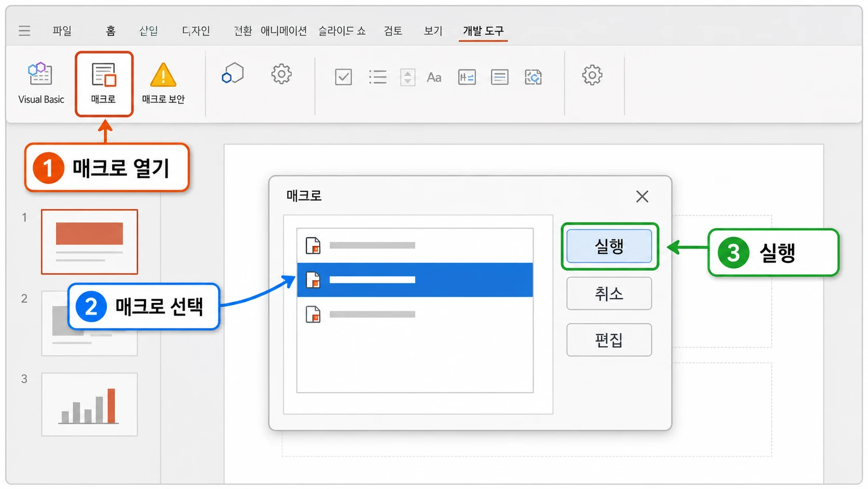Insert the spin button control
This screenshot has width=868, height=489.
pyautogui.click(x=408, y=77)
